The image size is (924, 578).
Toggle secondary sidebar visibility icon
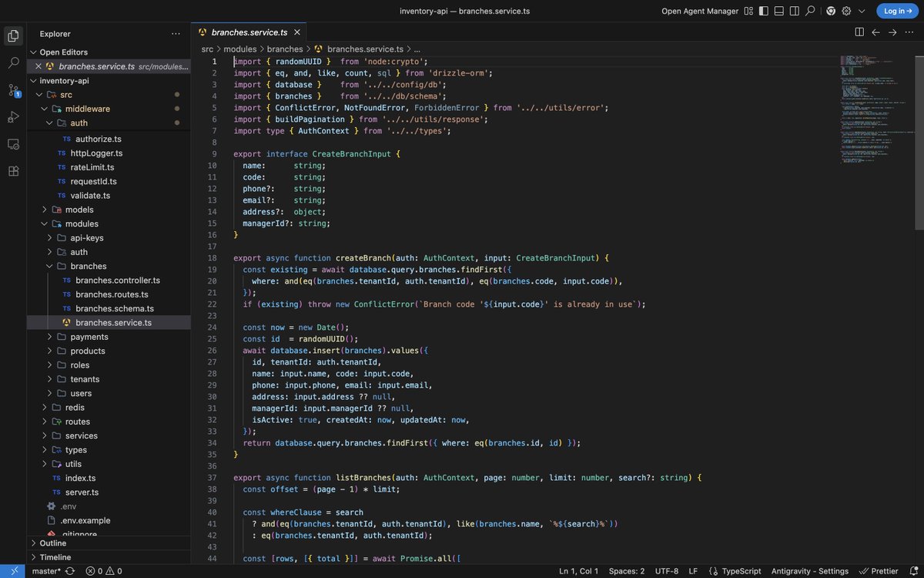(x=794, y=11)
